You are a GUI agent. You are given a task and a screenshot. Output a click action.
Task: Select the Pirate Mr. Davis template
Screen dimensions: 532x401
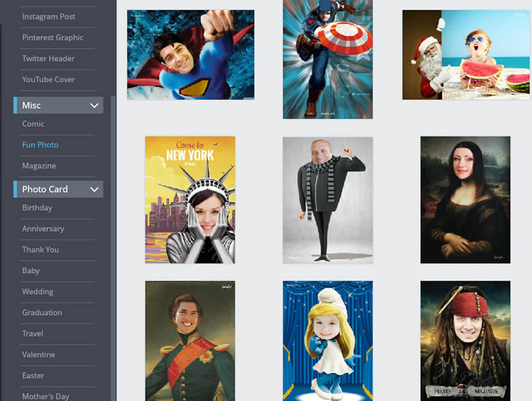point(465,341)
